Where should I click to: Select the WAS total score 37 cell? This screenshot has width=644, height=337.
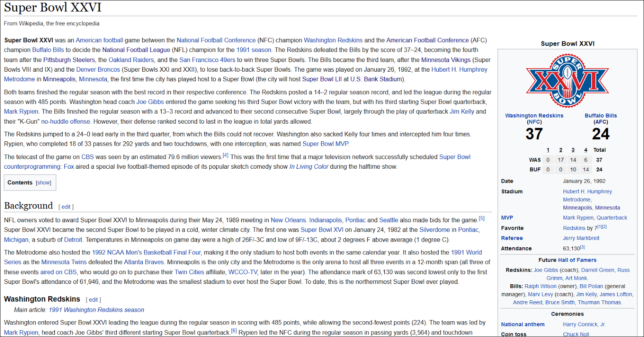tap(599, 160)
